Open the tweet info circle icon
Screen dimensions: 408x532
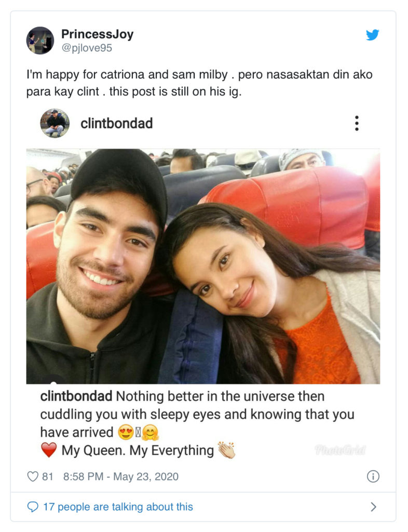tap(373, 476)
